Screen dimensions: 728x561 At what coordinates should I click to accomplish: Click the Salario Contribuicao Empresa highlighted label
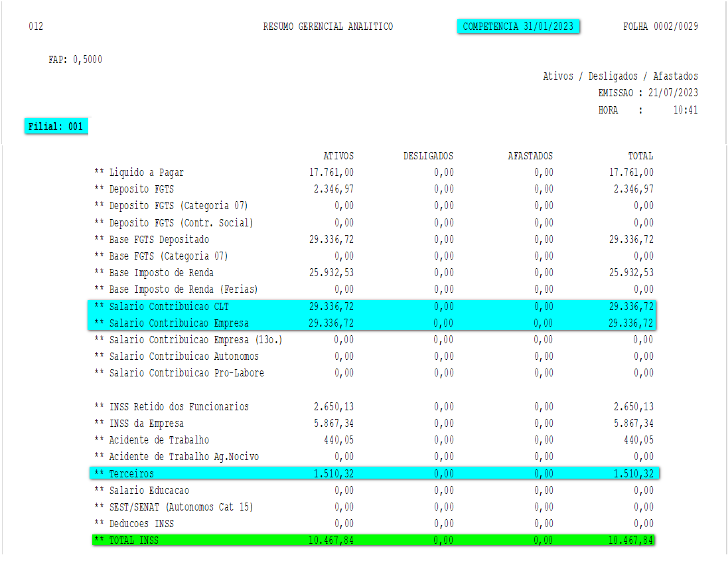coord(171,323)
